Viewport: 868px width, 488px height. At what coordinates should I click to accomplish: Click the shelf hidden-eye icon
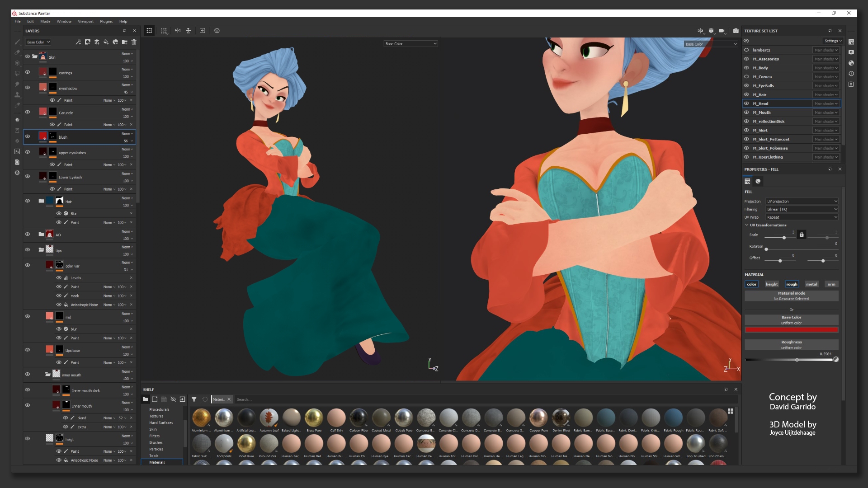173,399
